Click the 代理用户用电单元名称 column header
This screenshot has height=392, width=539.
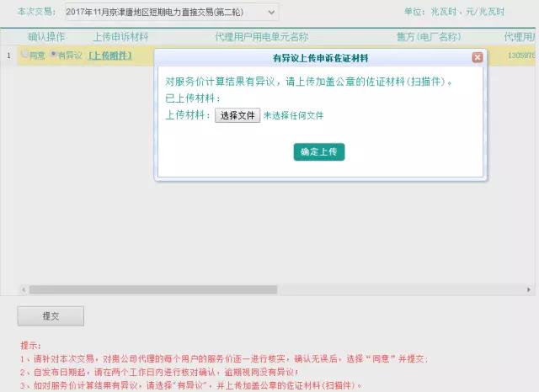pos(261,37)
